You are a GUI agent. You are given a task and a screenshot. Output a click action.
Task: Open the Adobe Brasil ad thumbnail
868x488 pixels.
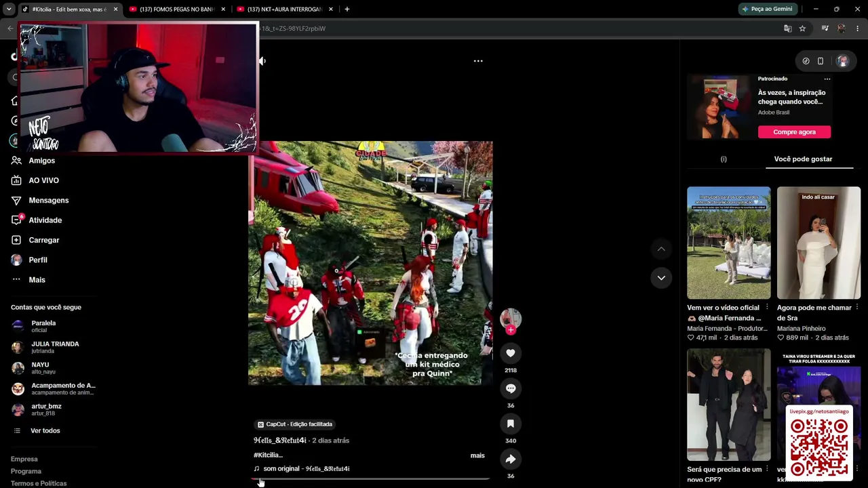click(720, 107)
